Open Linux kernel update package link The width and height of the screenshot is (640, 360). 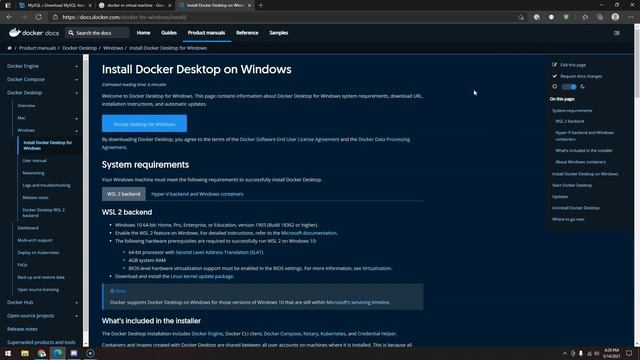[202, 276]
